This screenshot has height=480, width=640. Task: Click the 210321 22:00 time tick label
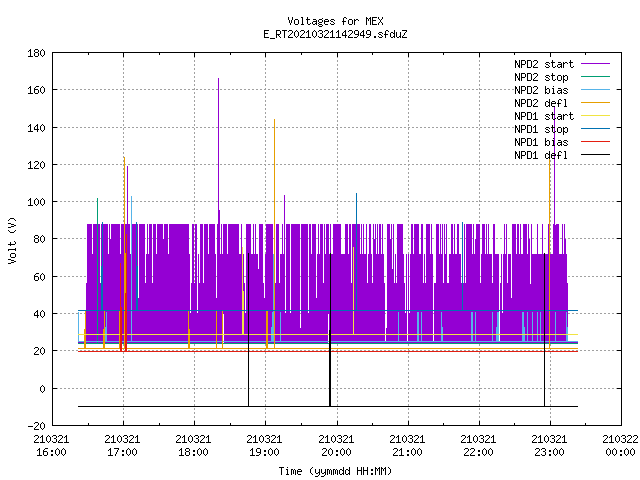pos(478,446)
